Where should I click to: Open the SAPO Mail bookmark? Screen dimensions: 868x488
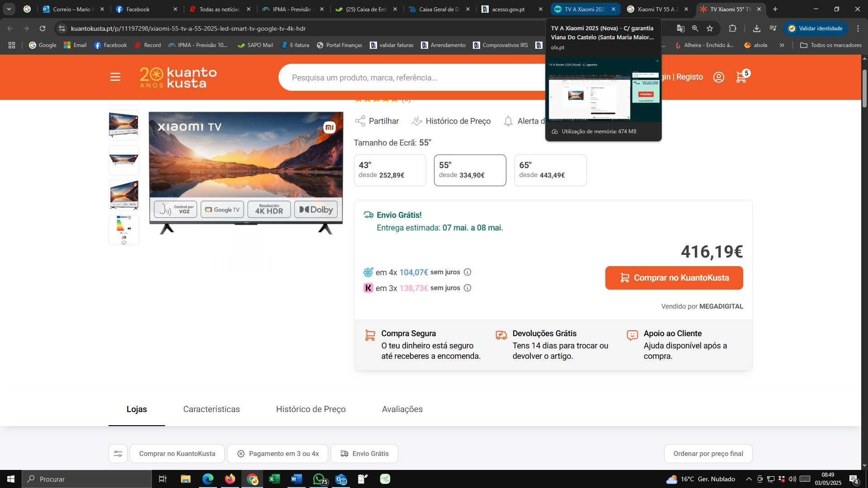(255, 45)
